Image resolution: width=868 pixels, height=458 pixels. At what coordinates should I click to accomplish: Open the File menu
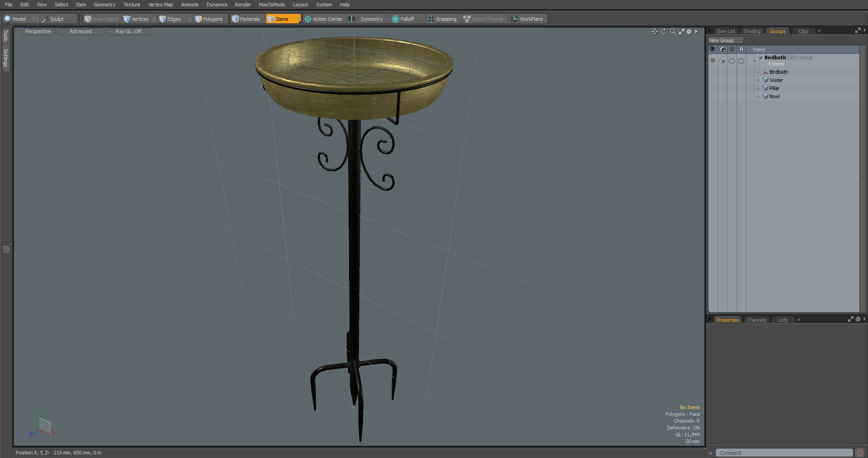[9, 5]
